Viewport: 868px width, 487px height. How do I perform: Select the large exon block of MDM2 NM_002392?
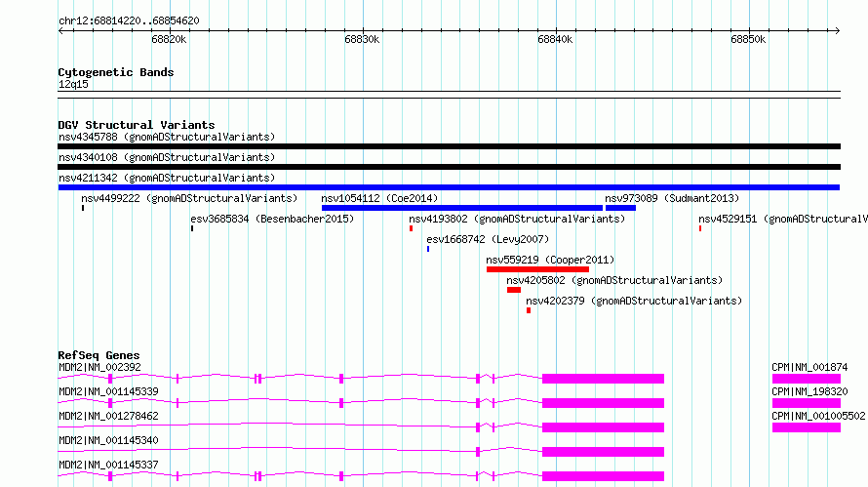(603, 379)
